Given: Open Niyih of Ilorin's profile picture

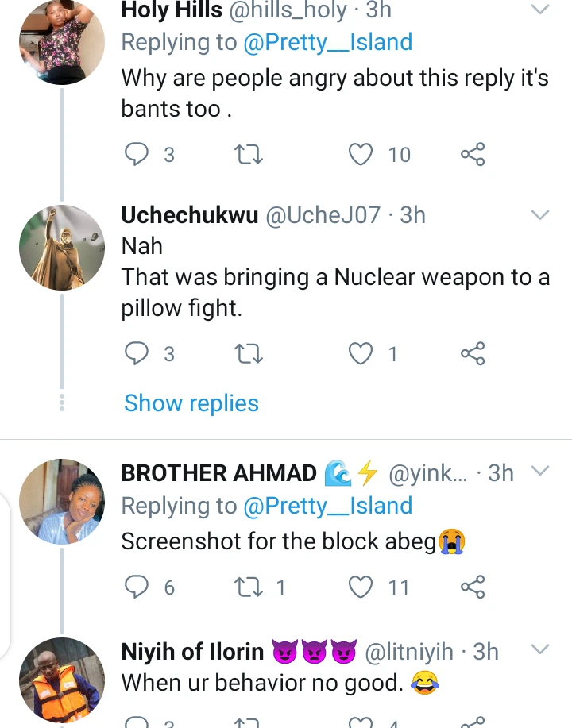Looking at the screenshot, I should point(62,680).
